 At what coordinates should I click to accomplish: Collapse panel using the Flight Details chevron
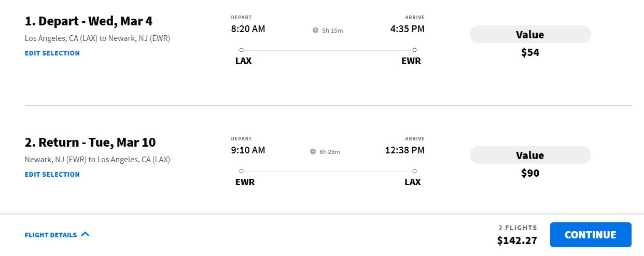click(x=86, y=234)
